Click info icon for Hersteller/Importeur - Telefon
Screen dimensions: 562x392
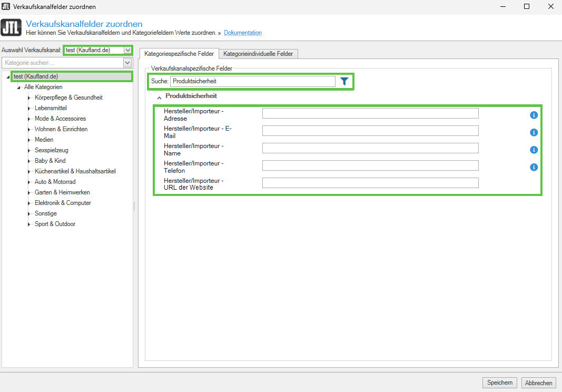[x=534, y=167]
